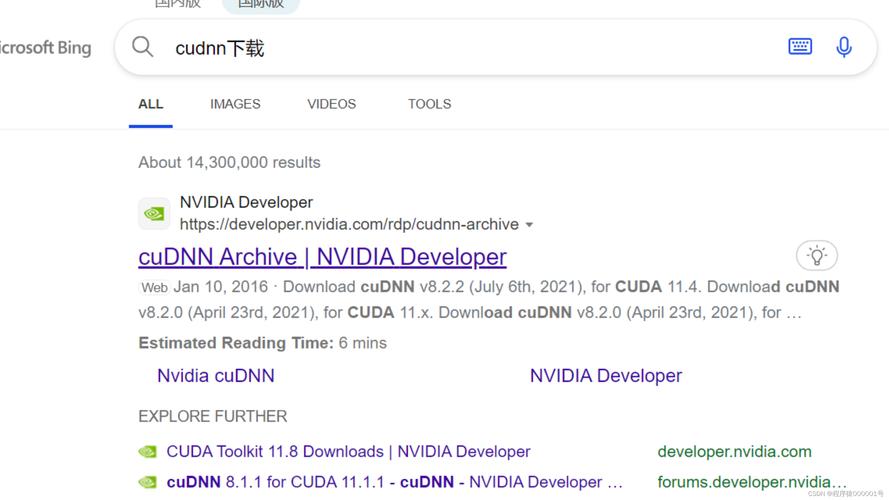Click the magnifying glass search icon
The height and width of the screenshot is (500, 889).
[143, 47]
